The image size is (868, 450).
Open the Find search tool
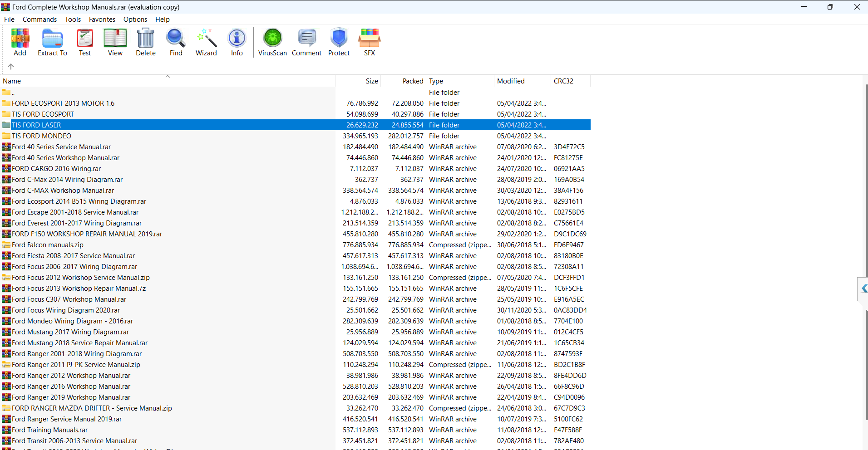pyautogui.click(x=176, y=42)
